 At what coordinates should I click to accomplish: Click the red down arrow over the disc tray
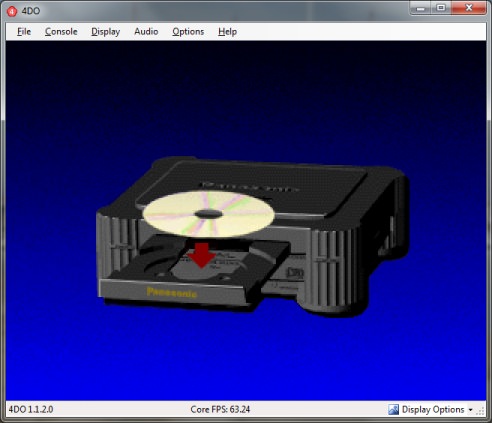click(x=201, y=255)
